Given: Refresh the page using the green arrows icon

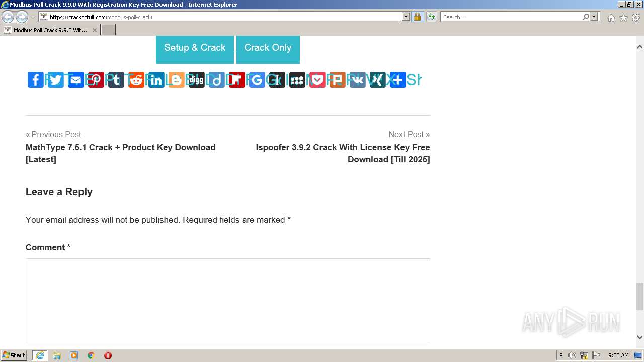Looking at the screenshot, I should tap(432, 17).
